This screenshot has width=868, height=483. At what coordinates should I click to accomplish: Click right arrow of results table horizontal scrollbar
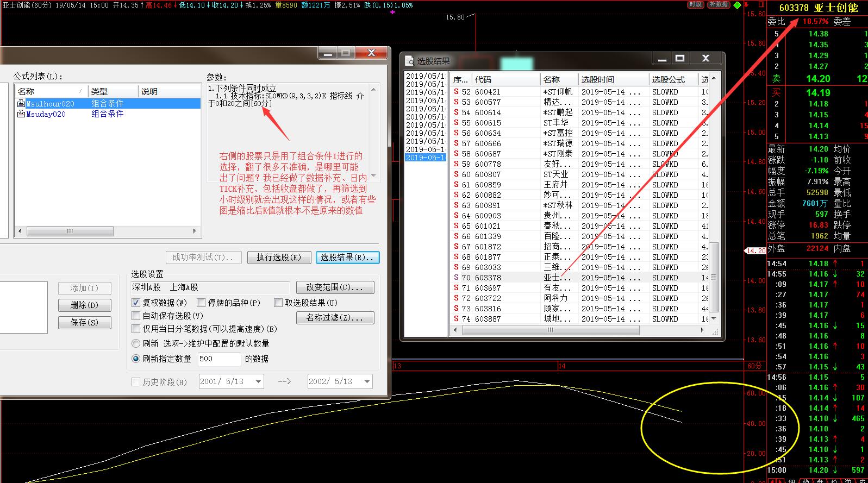click(x=703, y=330)
